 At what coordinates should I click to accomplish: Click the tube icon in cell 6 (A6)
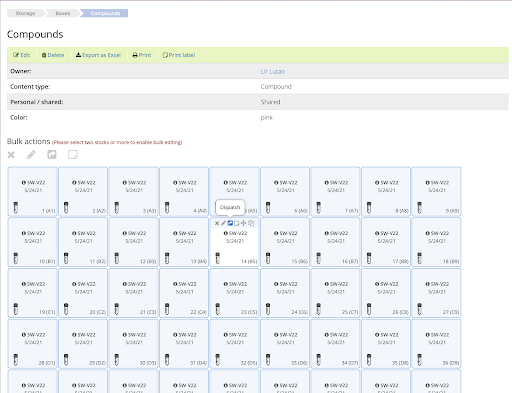tap(268, 207)
